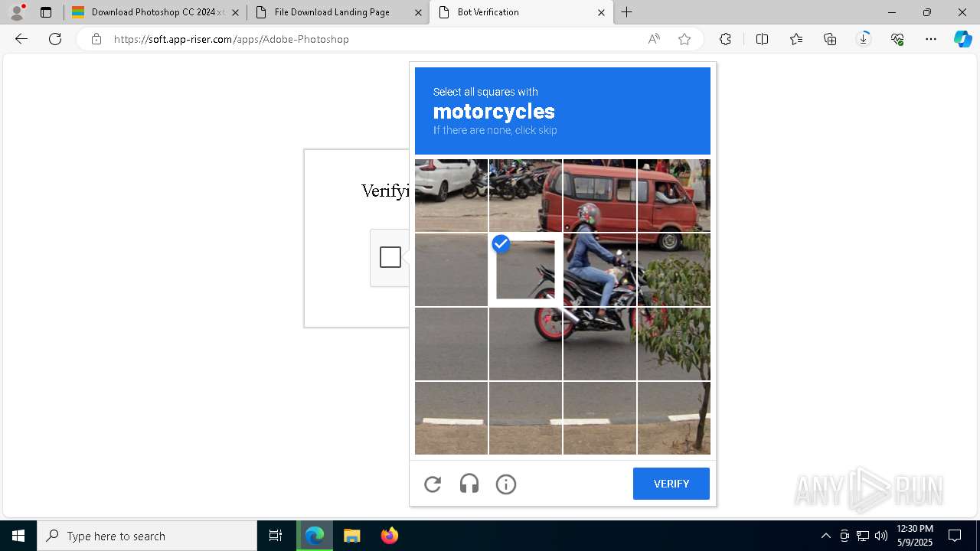The width and height of the screenshot is (980, 551).
Task: Click the address bar URL
Action: (x=231, y=39)
